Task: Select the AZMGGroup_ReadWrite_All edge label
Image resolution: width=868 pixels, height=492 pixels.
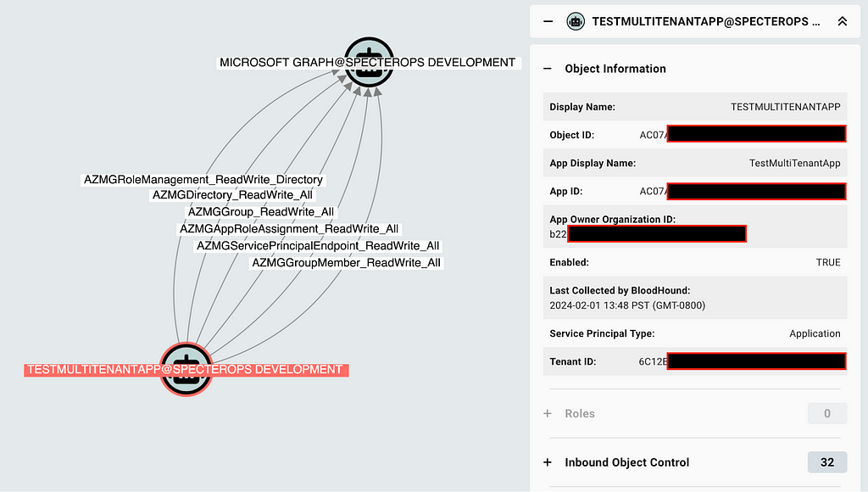Action: 261,212
